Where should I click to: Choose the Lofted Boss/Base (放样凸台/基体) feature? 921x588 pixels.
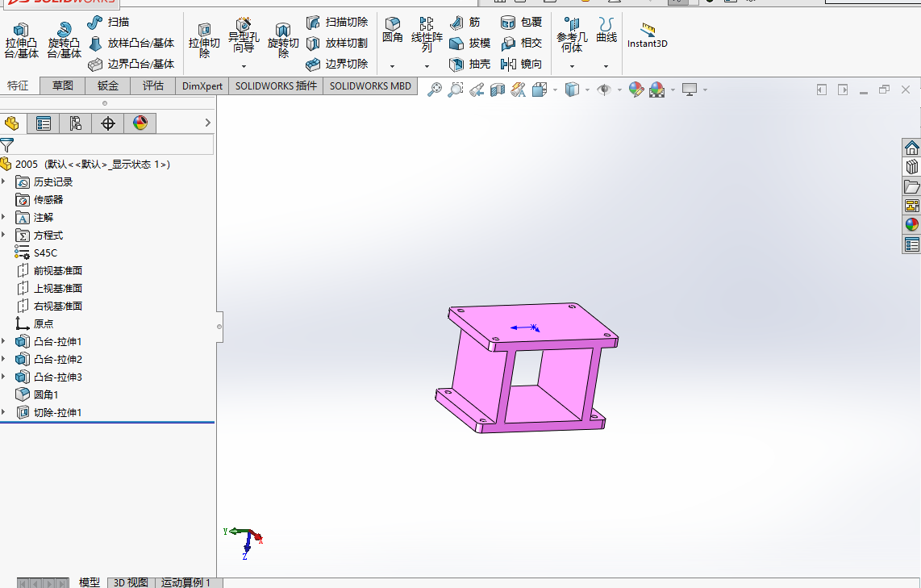click(x=131, y=43)
